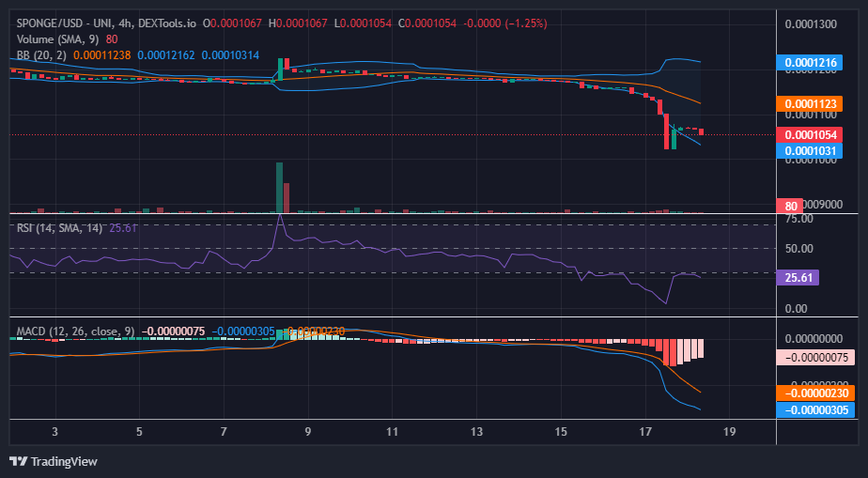Image resolution: width=868 pixels, height=478 pixels.
Task: Click the percent change (−1.25%) in header
Action: tap(526, 23)
